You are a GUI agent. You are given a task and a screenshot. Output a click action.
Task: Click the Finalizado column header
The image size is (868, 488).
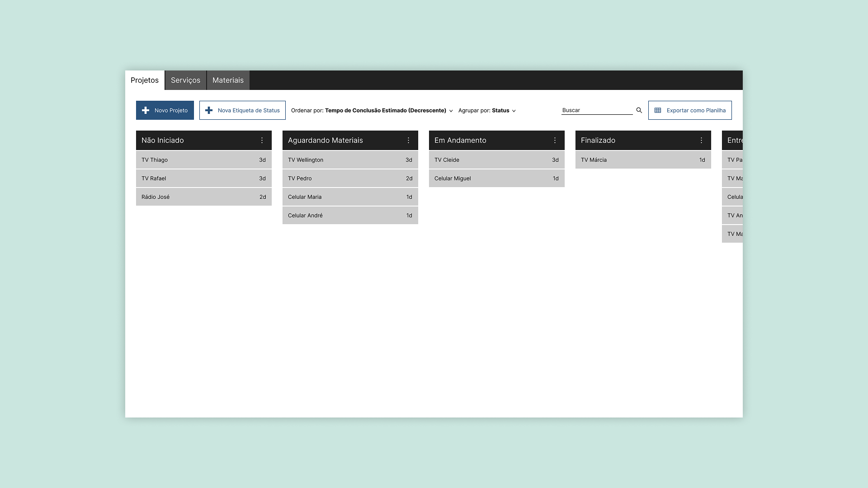(x=643, y=141)
